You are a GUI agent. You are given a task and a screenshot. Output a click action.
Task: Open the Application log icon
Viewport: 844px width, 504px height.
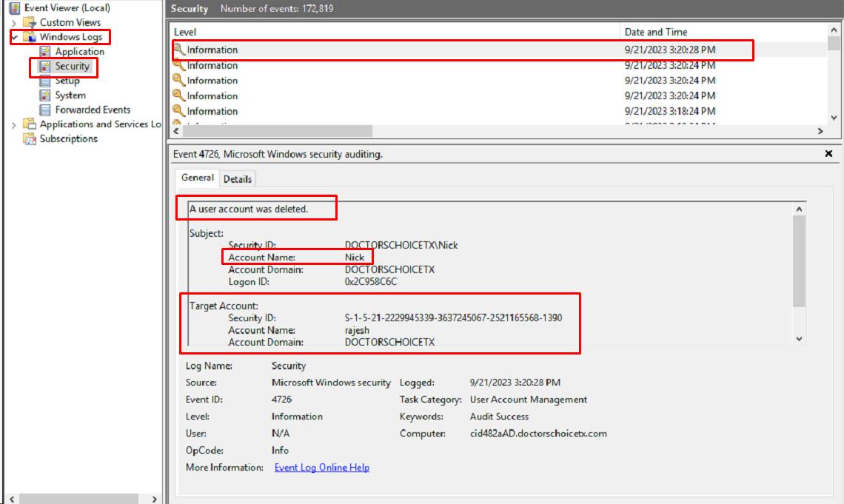[45, 52]
